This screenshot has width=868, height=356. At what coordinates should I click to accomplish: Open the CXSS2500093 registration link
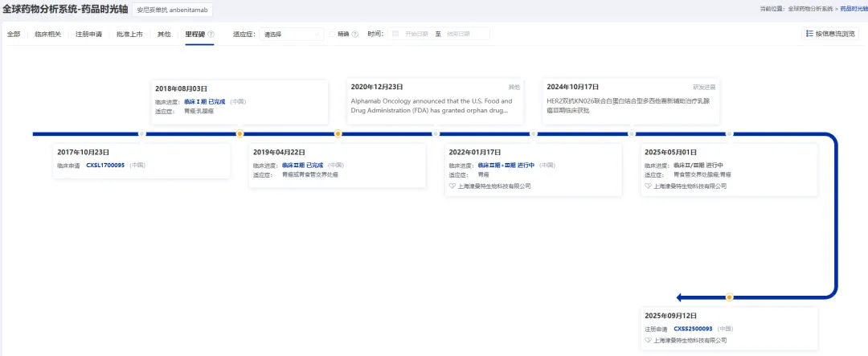693,329
